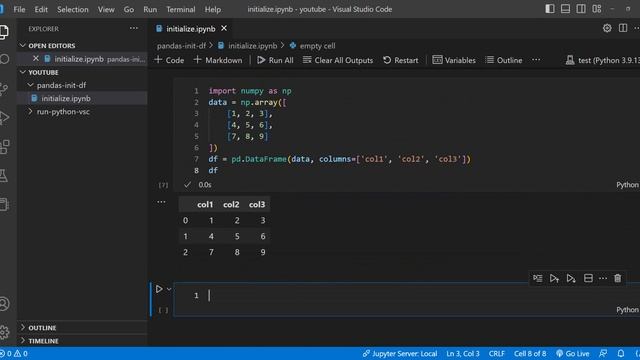The height and width of the screenshot is (360, 640).
Task: Open Run and Debug view
Action: click(4, 118)
